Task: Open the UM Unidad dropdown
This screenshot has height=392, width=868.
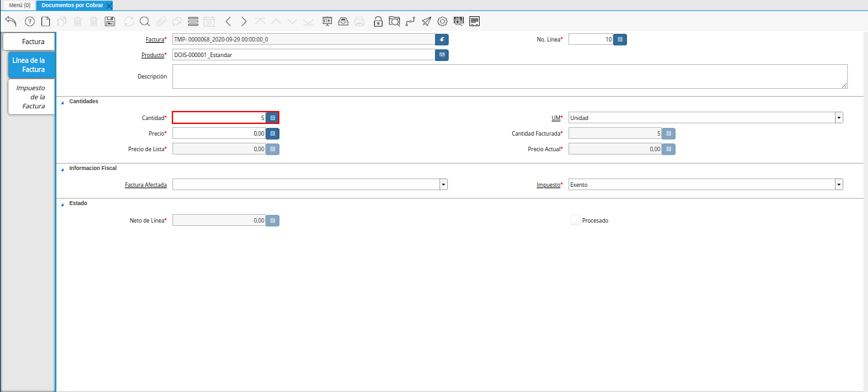Action: (x=839, y=117)
